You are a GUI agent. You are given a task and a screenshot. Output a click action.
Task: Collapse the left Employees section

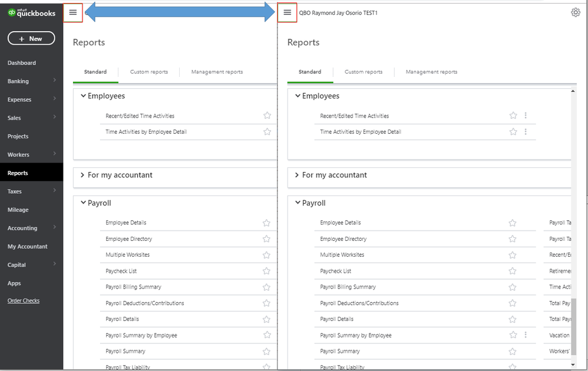(83, 96)
